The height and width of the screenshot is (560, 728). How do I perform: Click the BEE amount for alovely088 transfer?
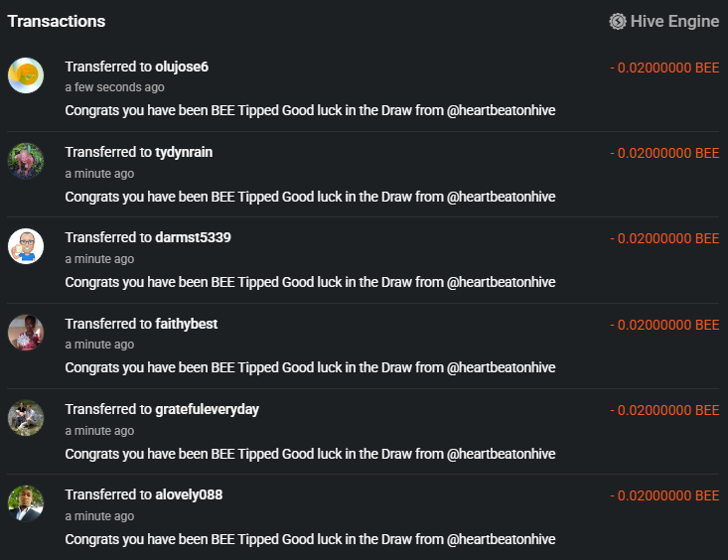tap(664, 495)
